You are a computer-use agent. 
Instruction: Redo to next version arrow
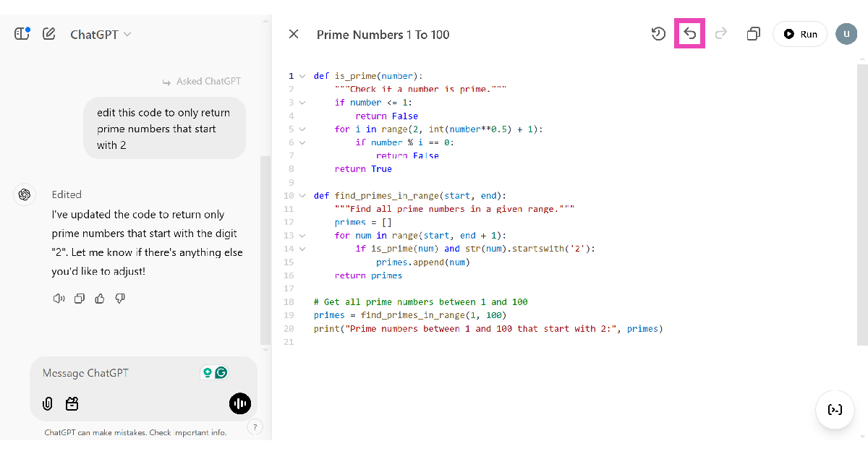point(721,34)
